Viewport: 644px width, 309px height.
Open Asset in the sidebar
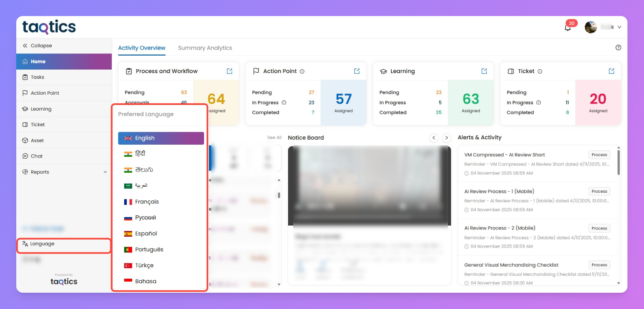(x=64, y=140)
